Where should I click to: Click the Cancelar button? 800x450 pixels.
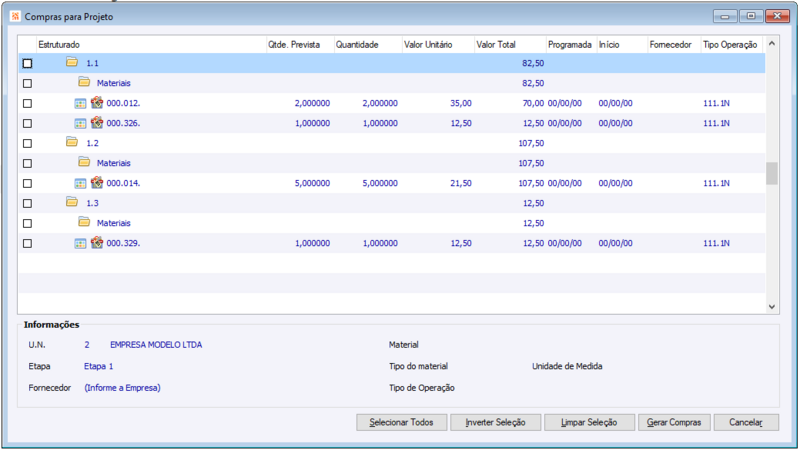pyautogui.click(x=746, y=422)
